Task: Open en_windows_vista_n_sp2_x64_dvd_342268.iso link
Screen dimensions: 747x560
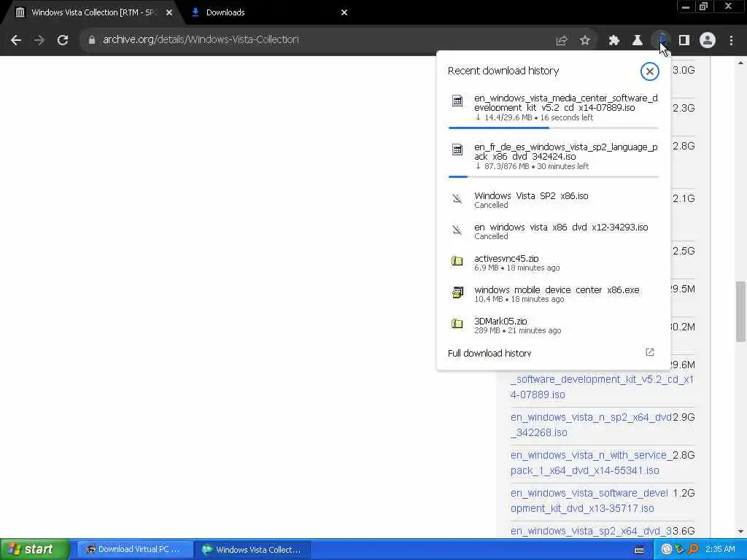Action: pos(591,425)
